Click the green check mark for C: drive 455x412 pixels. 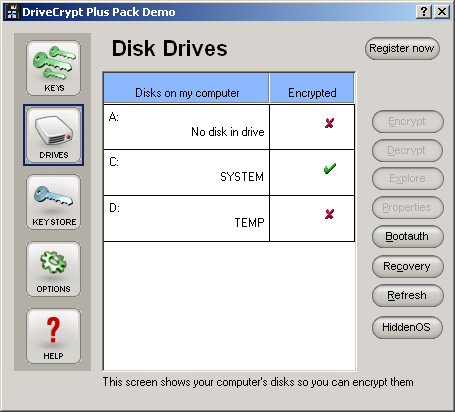(x=330, y=168)
